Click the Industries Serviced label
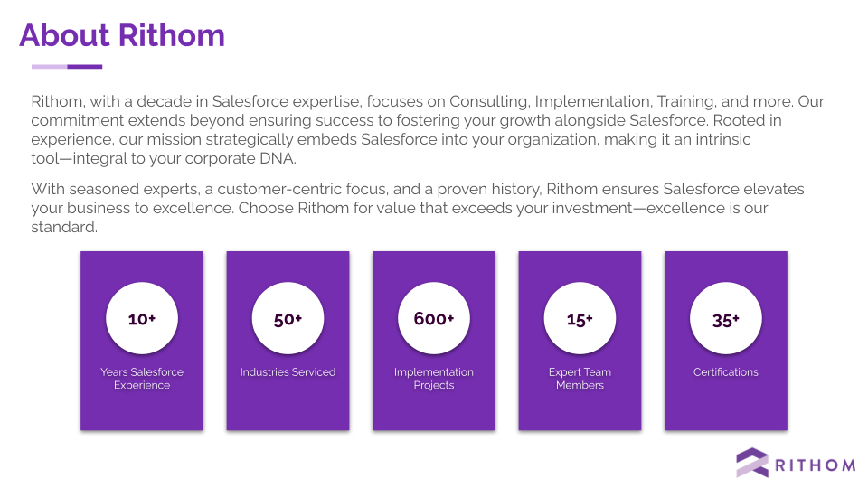 288,372
